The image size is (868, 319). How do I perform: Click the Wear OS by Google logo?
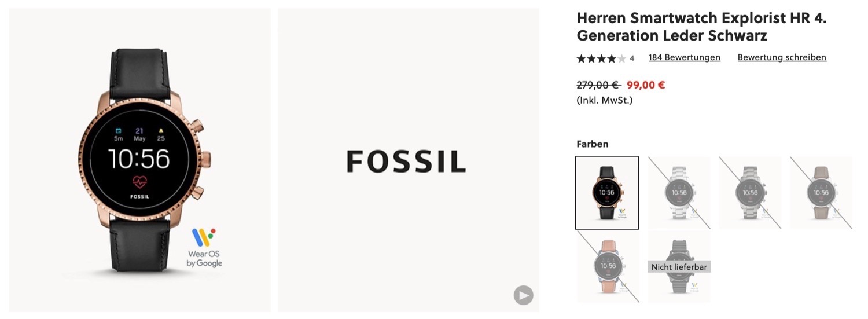point(204,247)
